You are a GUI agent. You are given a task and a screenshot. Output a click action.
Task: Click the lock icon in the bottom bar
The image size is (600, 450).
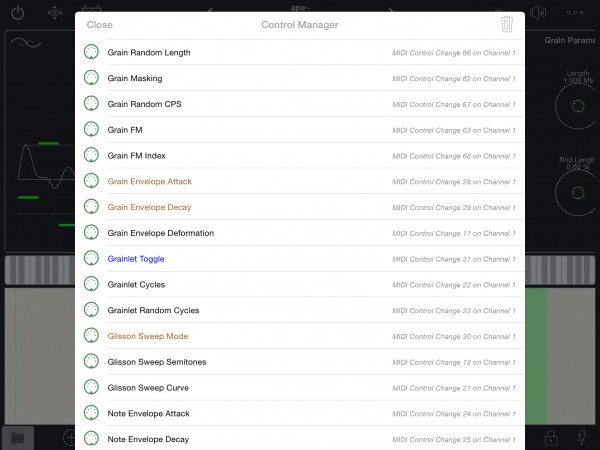[x=551, y=437]
